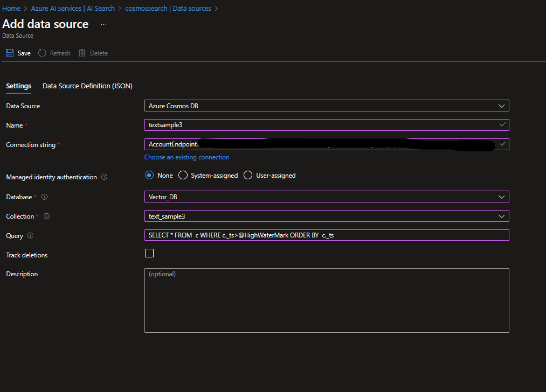Show info tooltip next to Collection label
Viewport: 546px width, 392px height.
click(46, 216)
